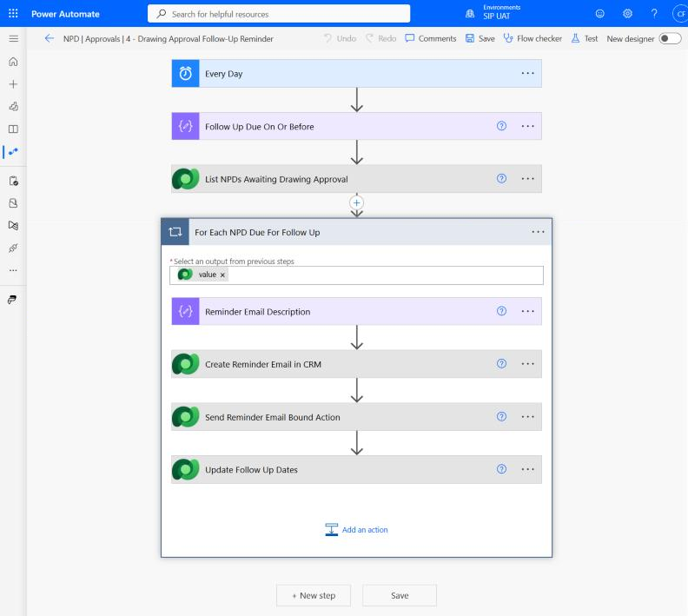Open SIP UAT environment picker
This screenshot has width=688, height=616.
pyautogui.click(x=501, y=12)
